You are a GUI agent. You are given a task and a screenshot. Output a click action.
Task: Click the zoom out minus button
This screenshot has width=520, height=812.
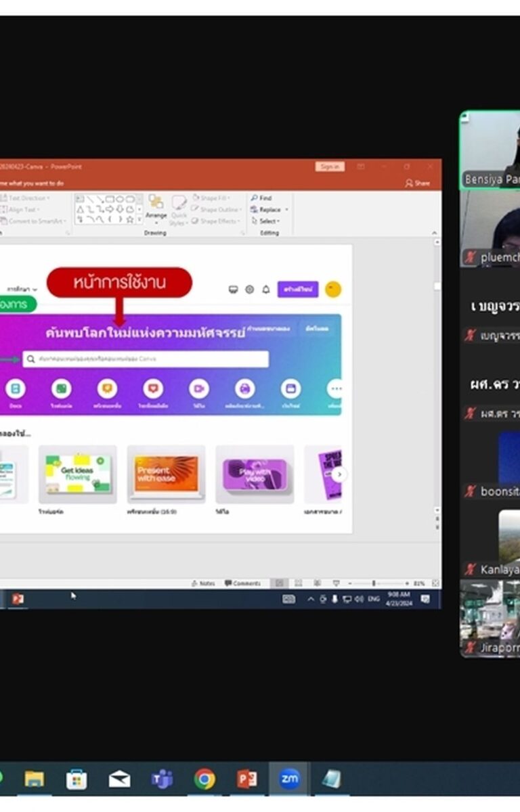tap(350, 583)
